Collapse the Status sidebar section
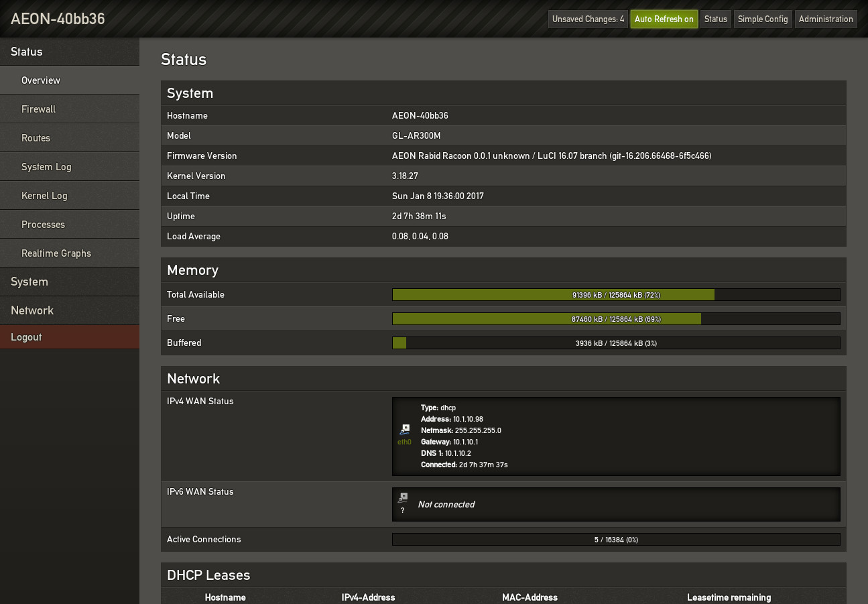 coord(27,52)
